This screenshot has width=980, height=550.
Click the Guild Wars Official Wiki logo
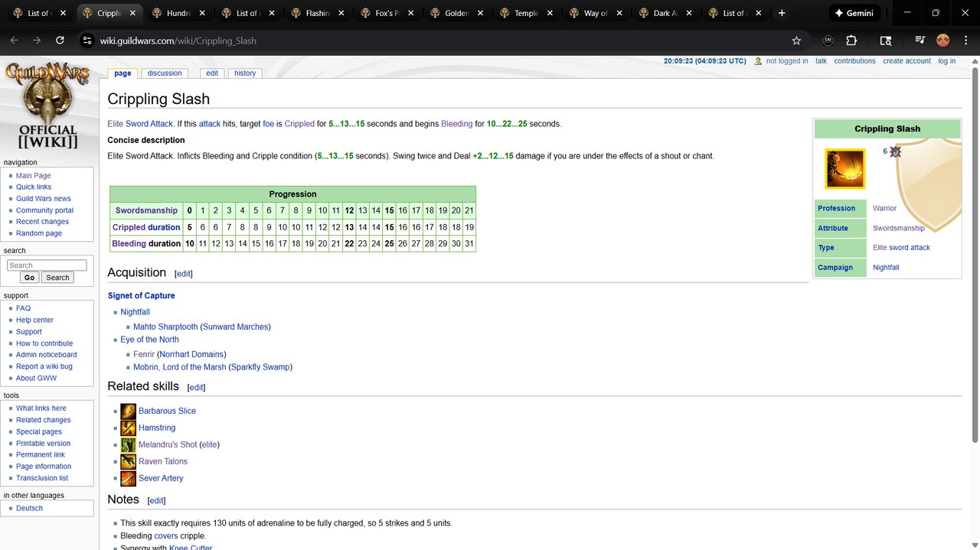47,106
